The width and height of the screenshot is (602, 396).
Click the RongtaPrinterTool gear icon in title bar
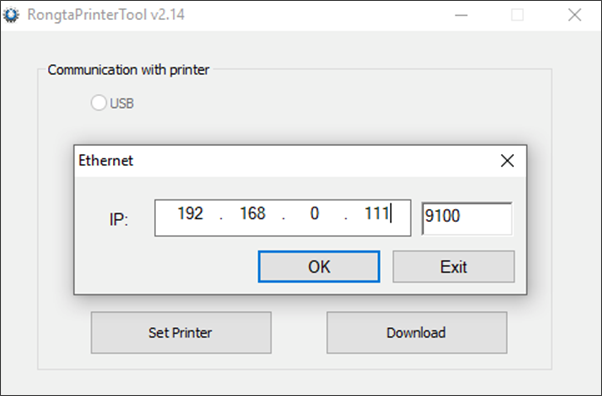[x=11, y=15]
